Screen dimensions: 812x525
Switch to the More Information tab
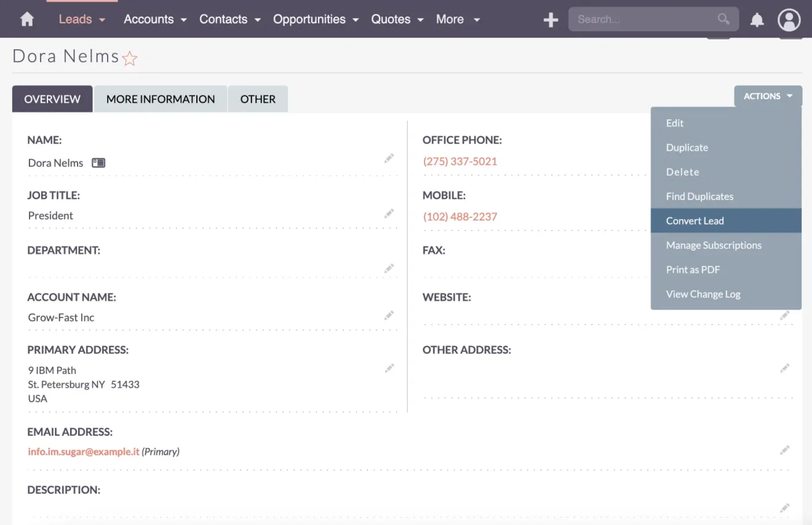click(x=160, y=98)
